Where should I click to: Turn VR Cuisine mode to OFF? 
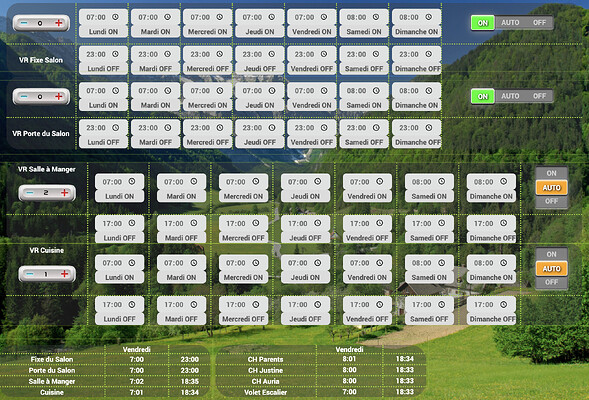click(551, 282)
